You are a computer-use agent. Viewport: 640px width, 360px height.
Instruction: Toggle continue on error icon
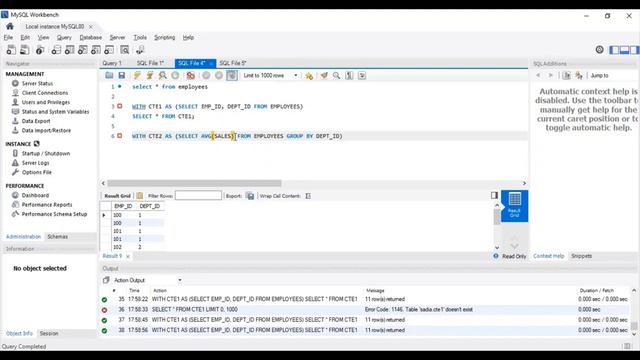[x=191, y=75]
